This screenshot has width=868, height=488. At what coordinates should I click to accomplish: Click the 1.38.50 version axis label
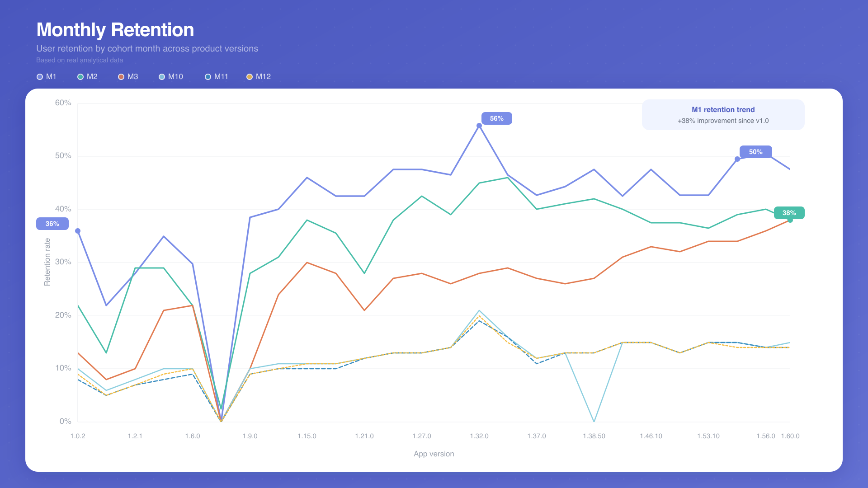tap(594, 436)
